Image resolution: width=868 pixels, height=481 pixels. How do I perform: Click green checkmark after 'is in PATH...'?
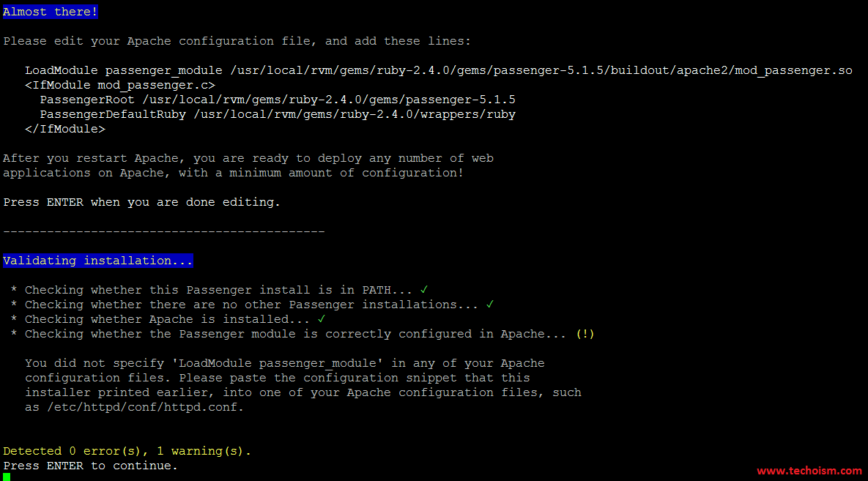click(424, 289)
